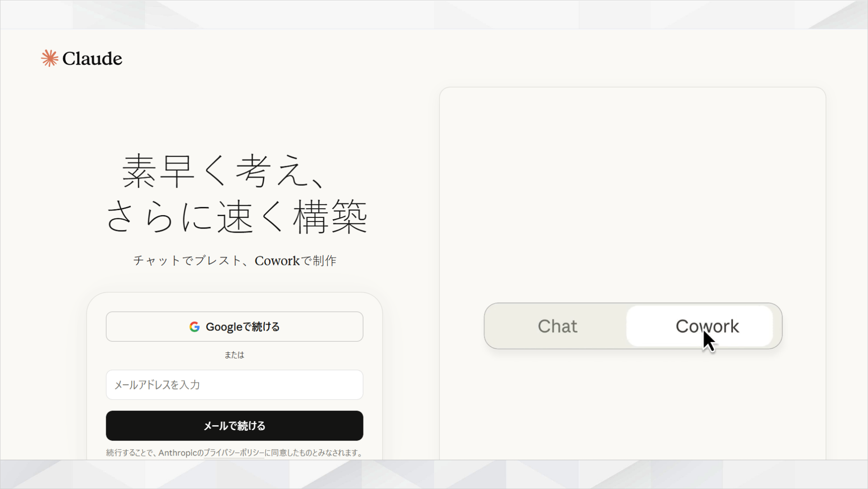Focus the email address input field
The image size is (868, 489).
pyautogui.click(x=234, y=385)
